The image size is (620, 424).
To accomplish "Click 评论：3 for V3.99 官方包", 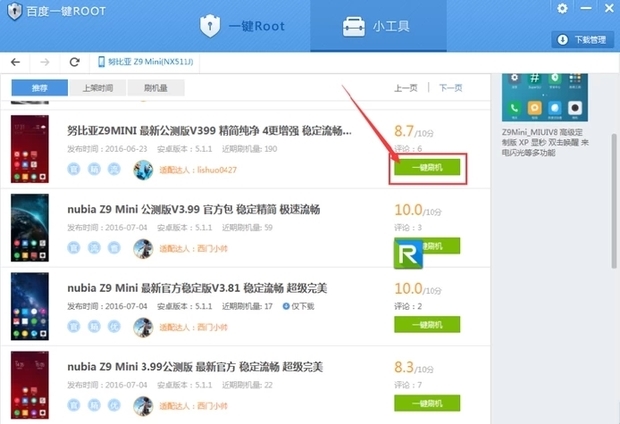I will pos(408,227).
